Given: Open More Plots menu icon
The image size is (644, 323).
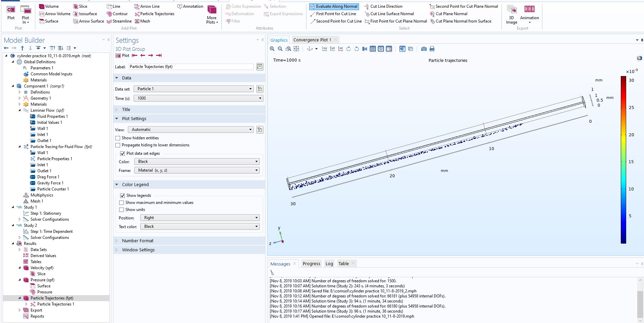Looking at the screenshot, I should coord(212,10).
